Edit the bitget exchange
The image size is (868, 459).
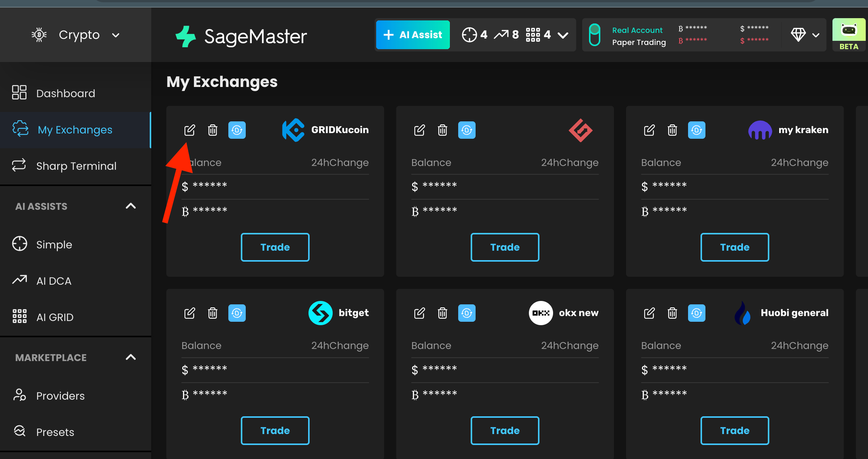point(189,313)
